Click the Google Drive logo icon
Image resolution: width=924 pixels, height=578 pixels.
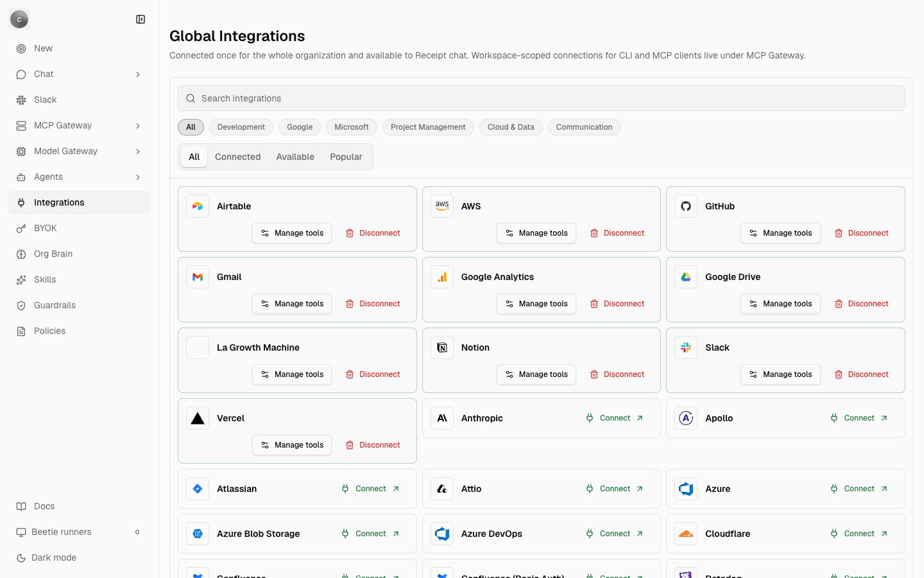coord(686,277)
